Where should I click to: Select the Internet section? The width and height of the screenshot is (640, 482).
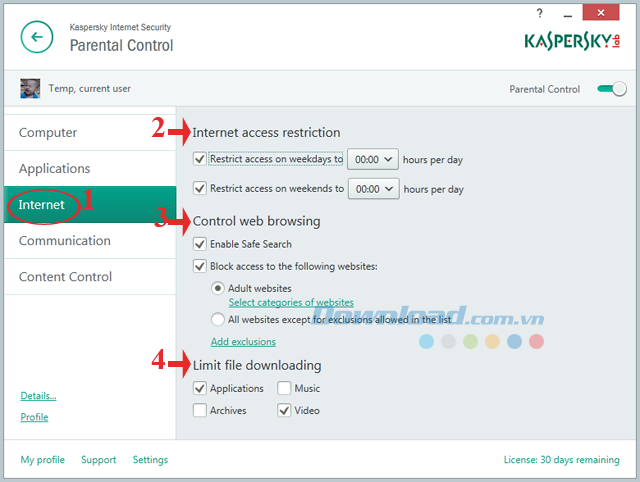pos(90,204)
